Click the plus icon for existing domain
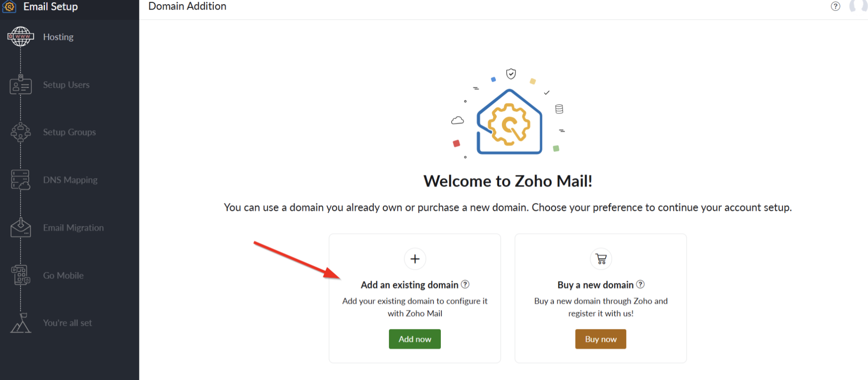Viewport: 868px width, 380px height. coord(415,259)
